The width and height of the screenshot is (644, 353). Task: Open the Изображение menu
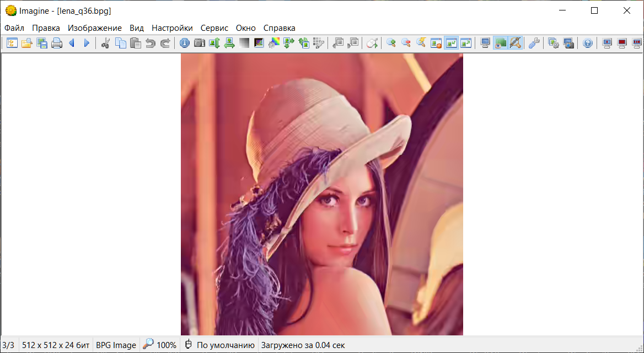[95, 28]
